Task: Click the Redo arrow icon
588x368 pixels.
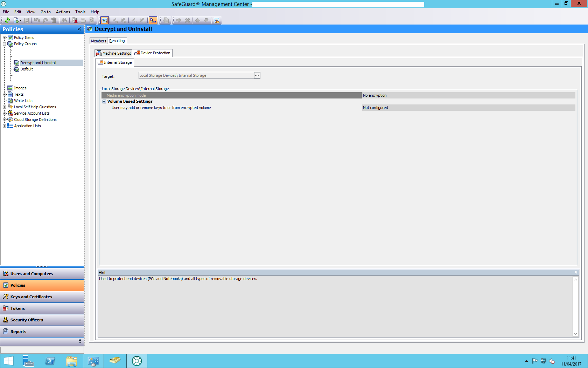Action: pos(45,20)
